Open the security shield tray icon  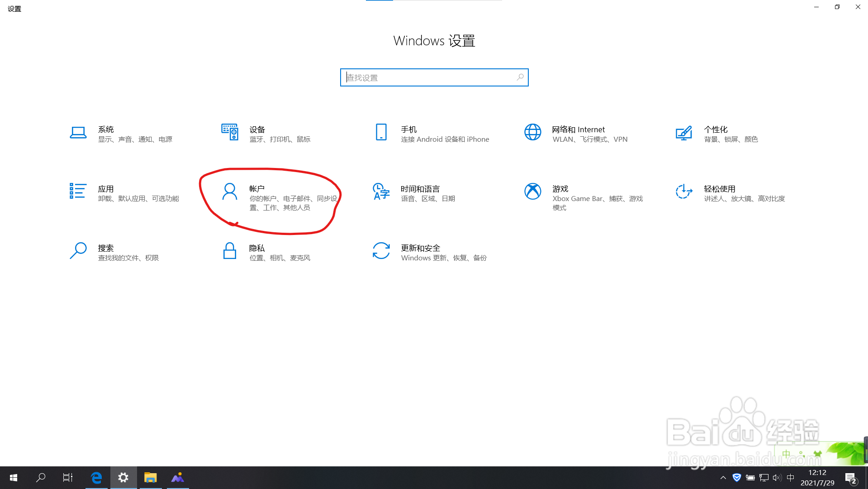click(737, 478)
